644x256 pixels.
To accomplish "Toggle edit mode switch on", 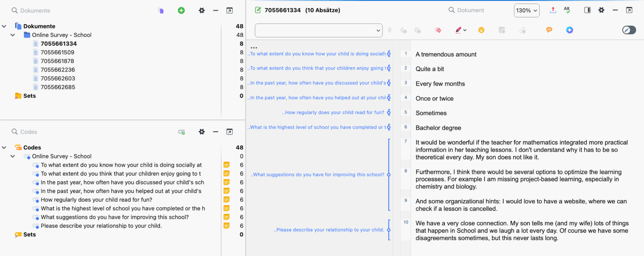I will pyautogui.click(x=629, y=30).
